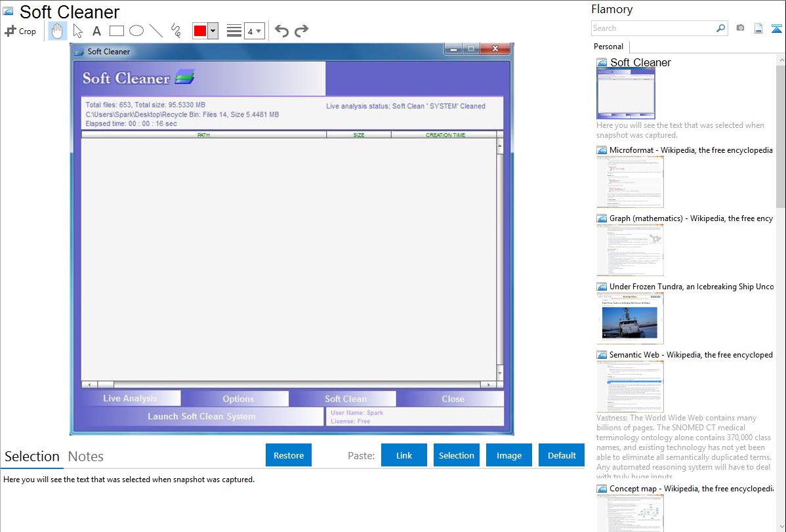The height and width of the screenshot is (532, 786).
Task: Close the Soft Cleaner window
Action: click(495, 49)
